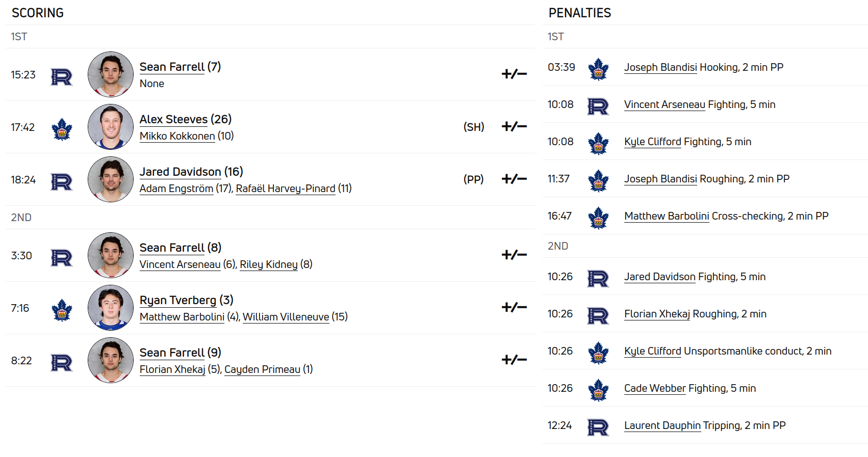
Task: Open Alex Steeves' player headshot
Action: tap(111, 127)
